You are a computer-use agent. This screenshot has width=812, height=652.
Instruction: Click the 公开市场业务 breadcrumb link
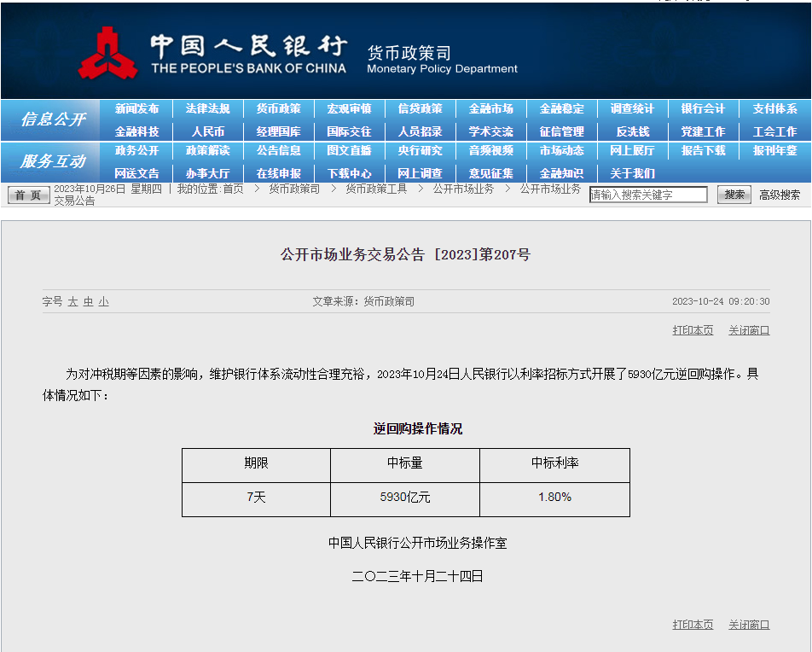pos(465,189)
